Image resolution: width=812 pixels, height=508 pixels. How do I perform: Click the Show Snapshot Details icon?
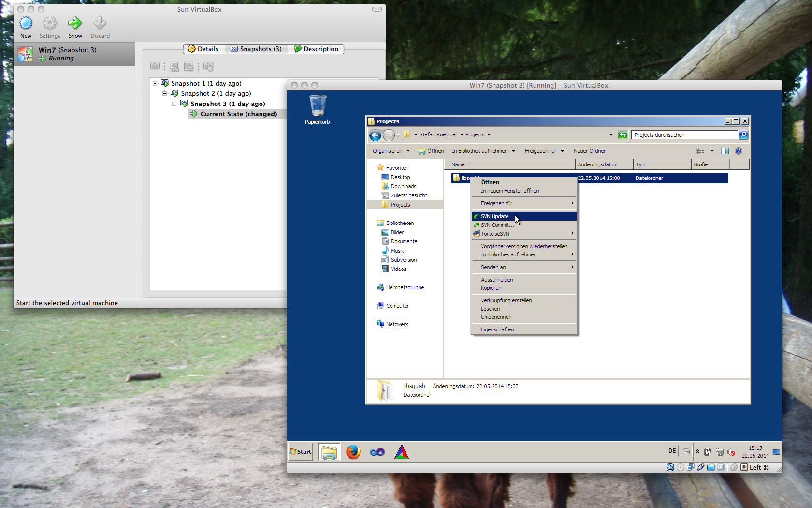click(x=208, y=66)
